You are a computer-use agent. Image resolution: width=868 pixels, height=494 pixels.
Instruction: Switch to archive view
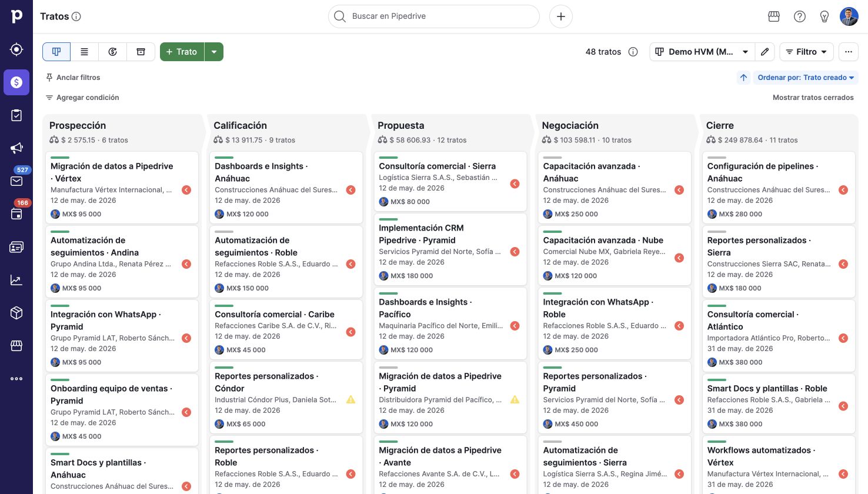[x=141, y=52]
